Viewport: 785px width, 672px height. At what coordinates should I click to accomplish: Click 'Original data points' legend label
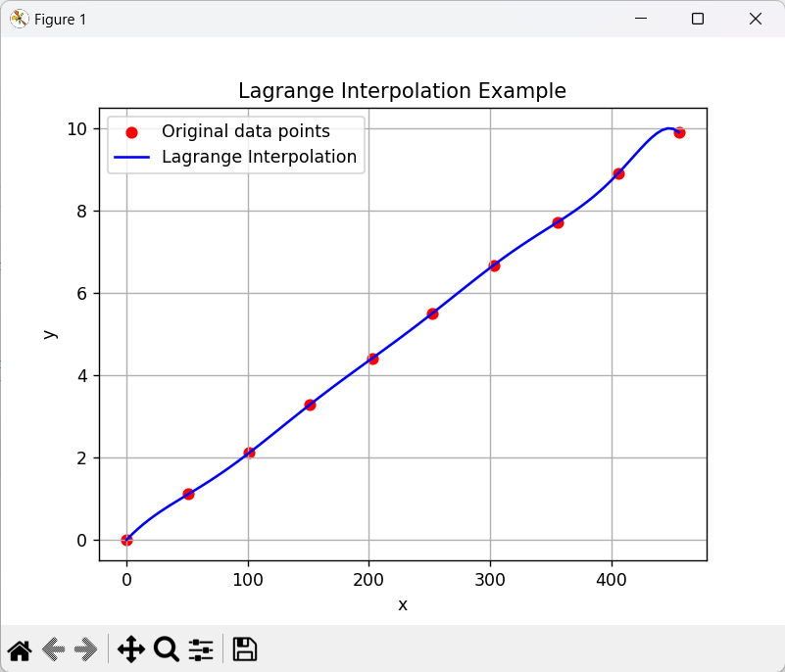coord(246,131)
